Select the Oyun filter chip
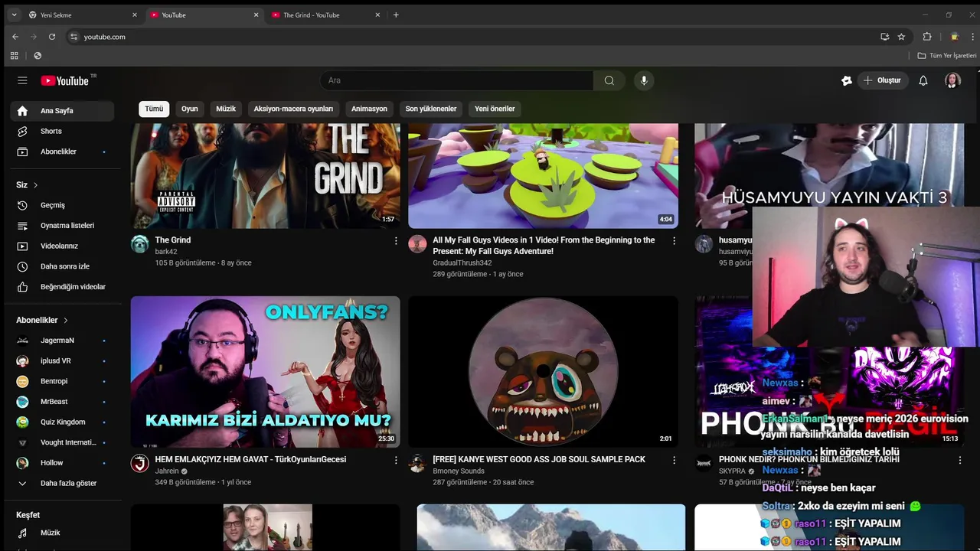Viewport: 980px width, 551px height. click(190, 109)
